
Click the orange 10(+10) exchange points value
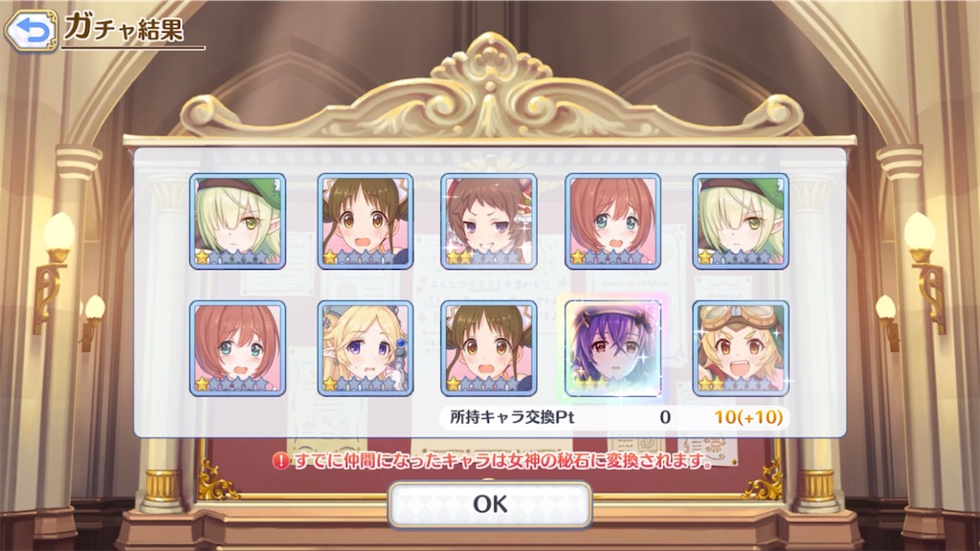(748, 417)
